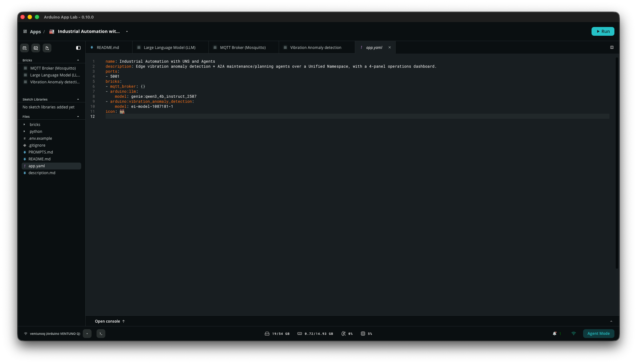Click the editor vertical scrollbar
The width and height of the screenshot is (637, 364).
[x=617, y=163]
